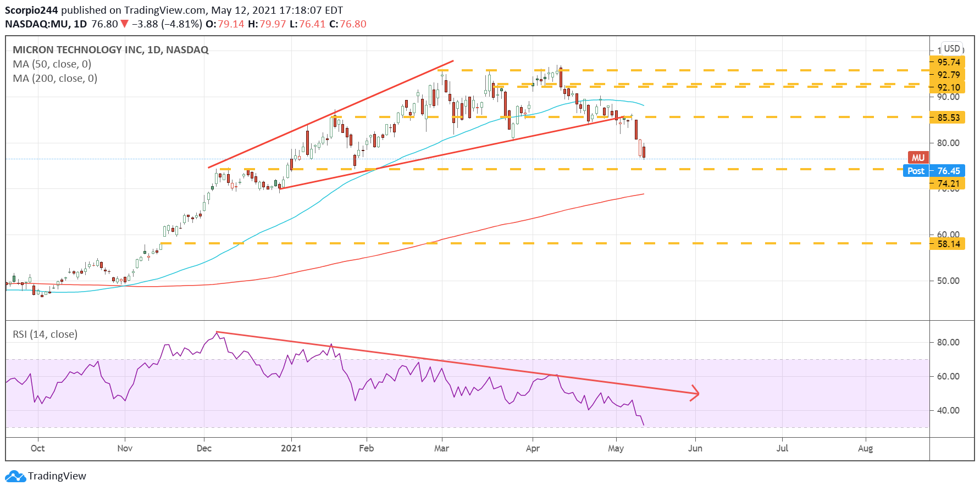This screenshot has height=491, width=980.
Task: Click the Jul label on time axis
Action: point(782,448)
